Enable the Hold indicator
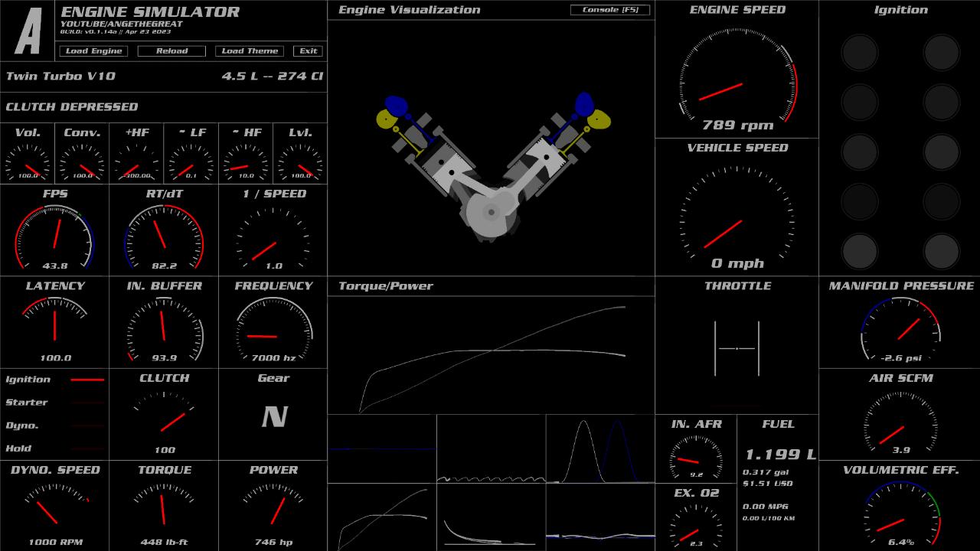980x551 pixels. tap(87, 448)
